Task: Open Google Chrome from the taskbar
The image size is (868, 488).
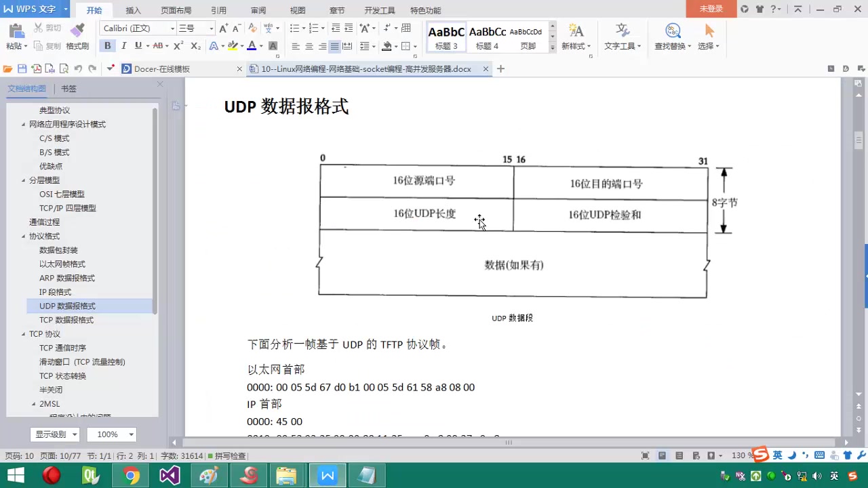Action: 131,475
